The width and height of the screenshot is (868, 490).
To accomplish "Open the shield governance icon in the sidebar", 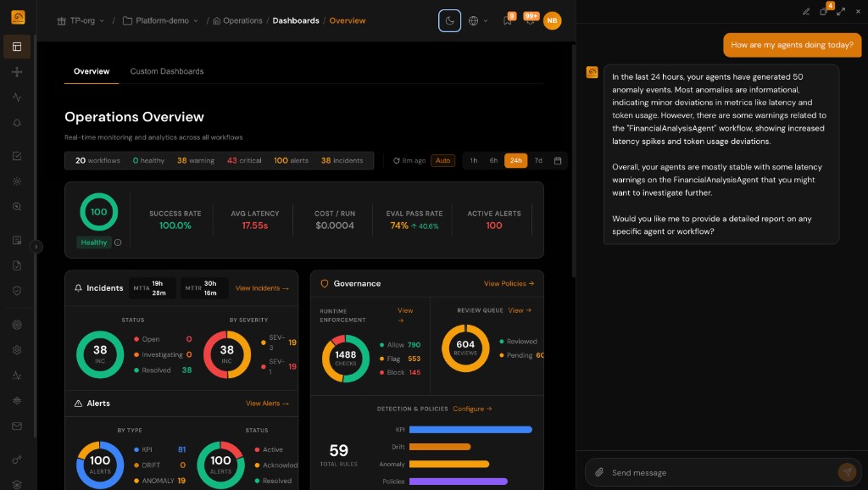I will (17, 290).
